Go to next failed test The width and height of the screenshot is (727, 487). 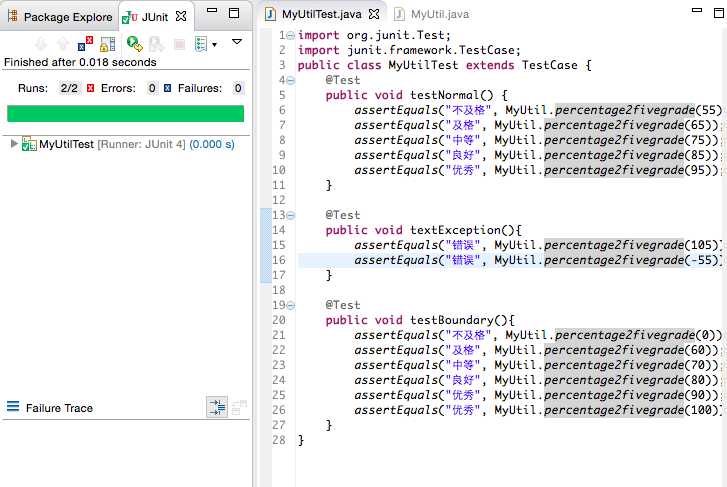point(41,44)
